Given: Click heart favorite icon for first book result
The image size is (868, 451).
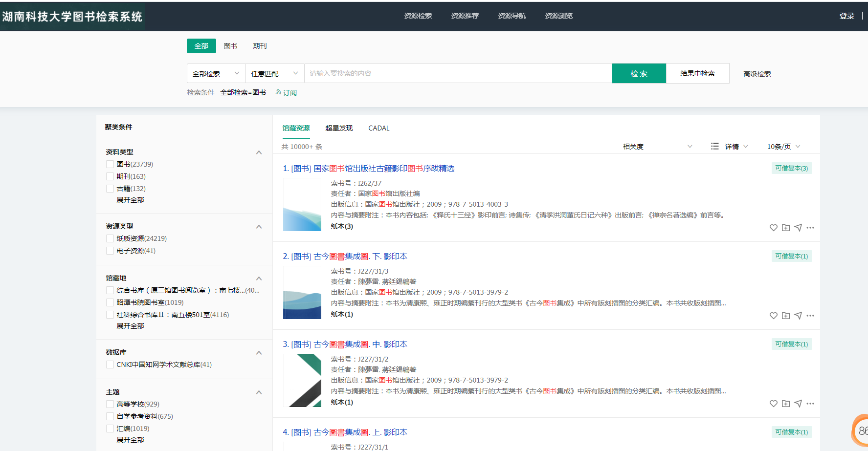Looking at the screenshot, I should pyautogui.click(x=773, y=228).
